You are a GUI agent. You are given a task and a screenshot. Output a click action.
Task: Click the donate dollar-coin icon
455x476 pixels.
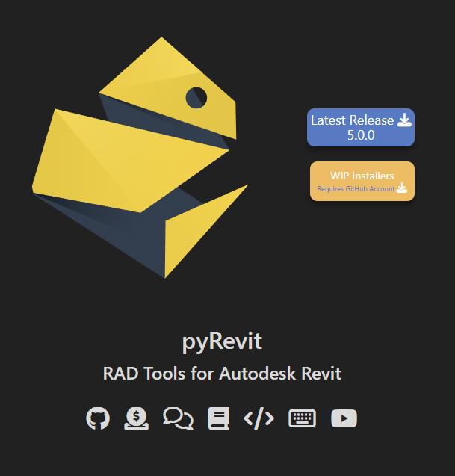click(x=137, y=418)
